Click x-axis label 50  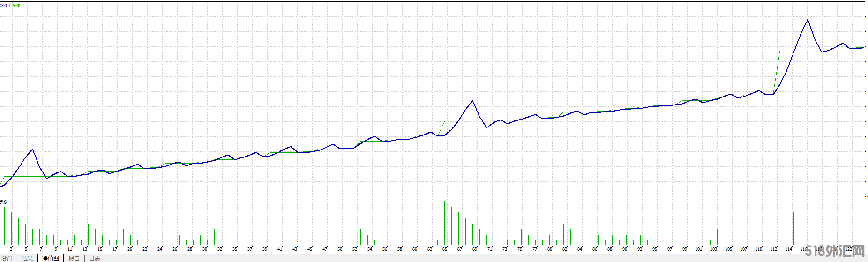340,249
